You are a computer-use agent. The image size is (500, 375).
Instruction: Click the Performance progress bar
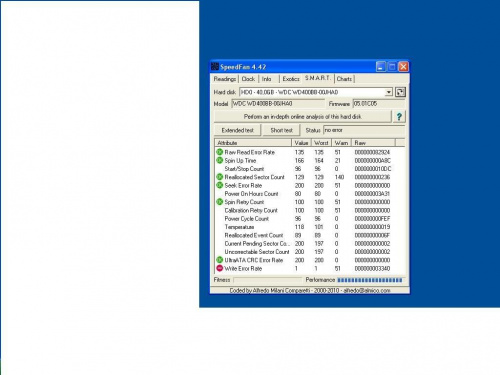point(370,280)
